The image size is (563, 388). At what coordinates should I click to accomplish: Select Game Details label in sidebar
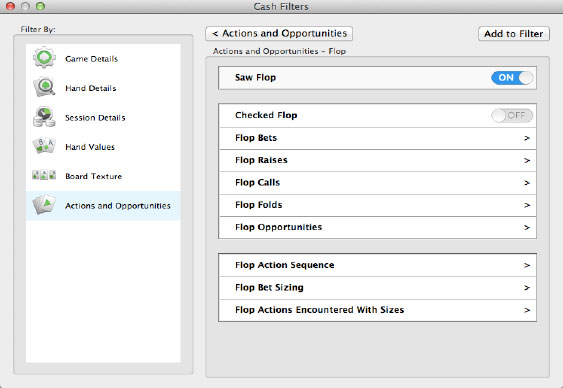[x=92, y=59]
